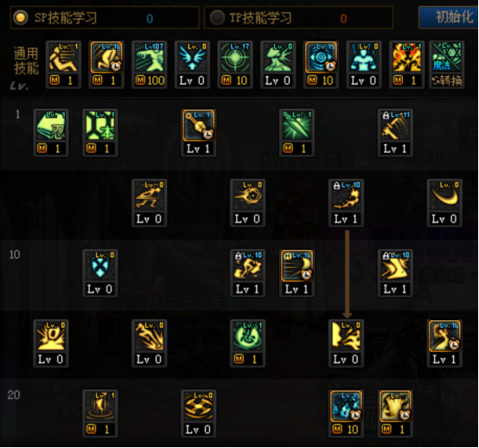Image resolution: width=479 pixels, height=448 pixels.
Task: Open the 魔法 转换 conversion skill
Action: point(447,65)
